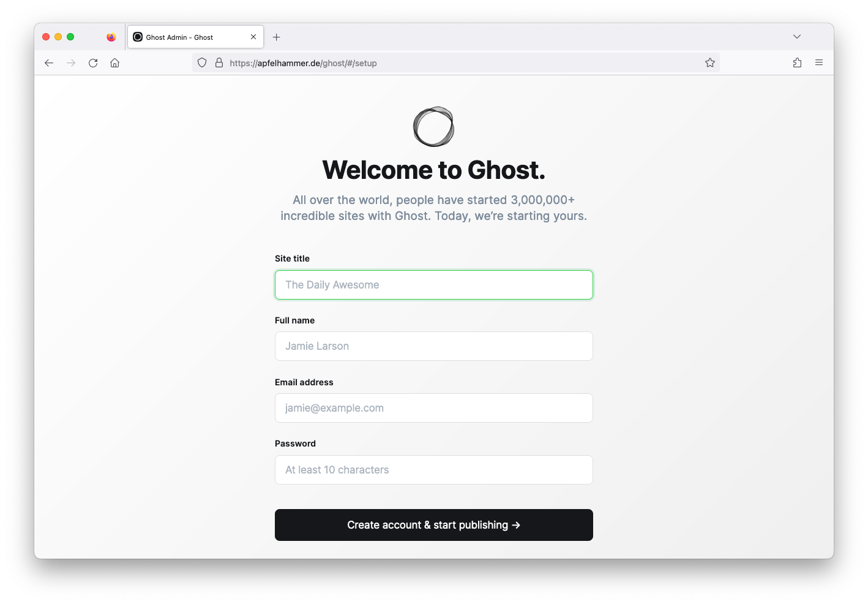Select the Ghost Admin - Ghost tab

[x=184, y=37]
